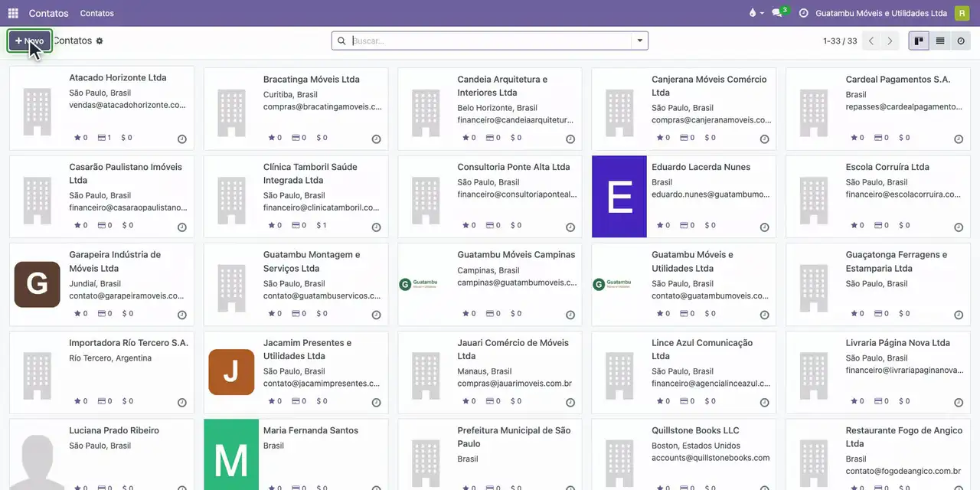Open the company switcher Guatambu Móveis e Utilidades

click(881, 13)
